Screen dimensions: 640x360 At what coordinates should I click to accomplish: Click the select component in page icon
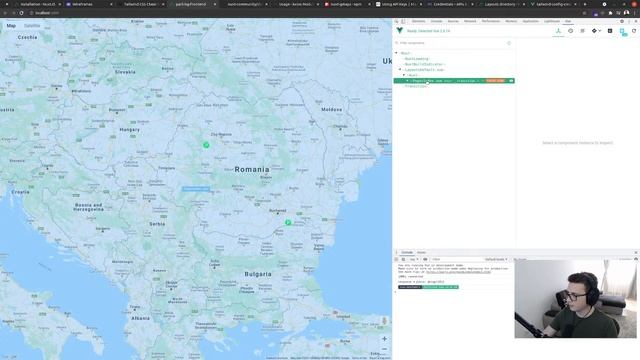pyautogui.click(x=622, y=31)
